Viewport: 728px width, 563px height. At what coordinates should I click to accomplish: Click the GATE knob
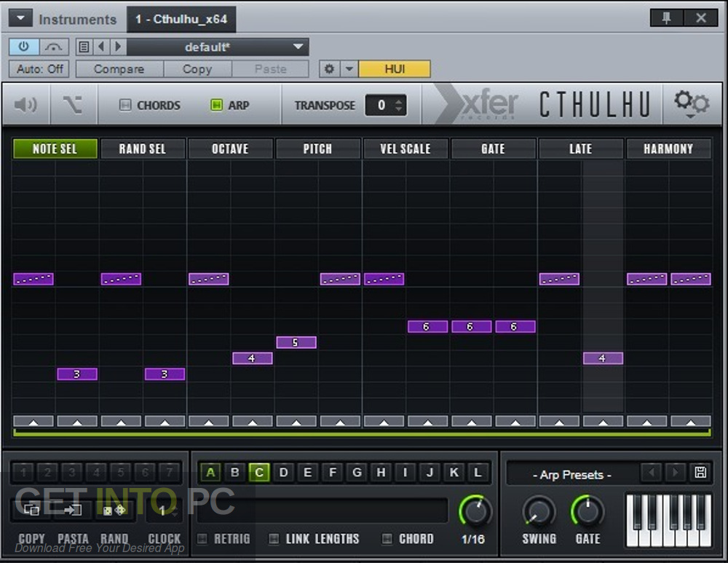(587, 511)
